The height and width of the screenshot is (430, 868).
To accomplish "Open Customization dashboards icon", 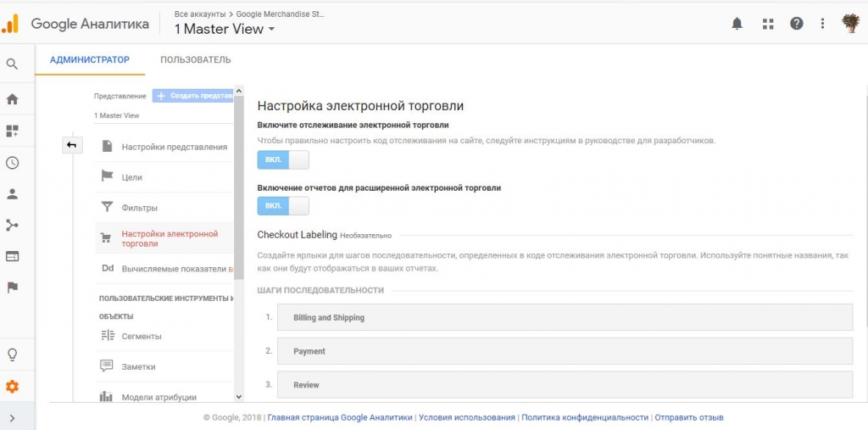I will pyautogui.click(x=12, y=131).
